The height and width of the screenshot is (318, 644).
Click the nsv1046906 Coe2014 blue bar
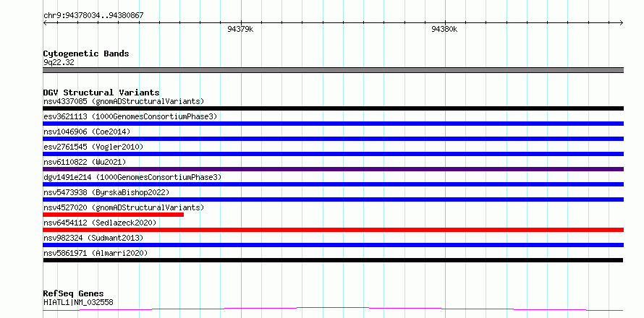(x=333, y=139)
